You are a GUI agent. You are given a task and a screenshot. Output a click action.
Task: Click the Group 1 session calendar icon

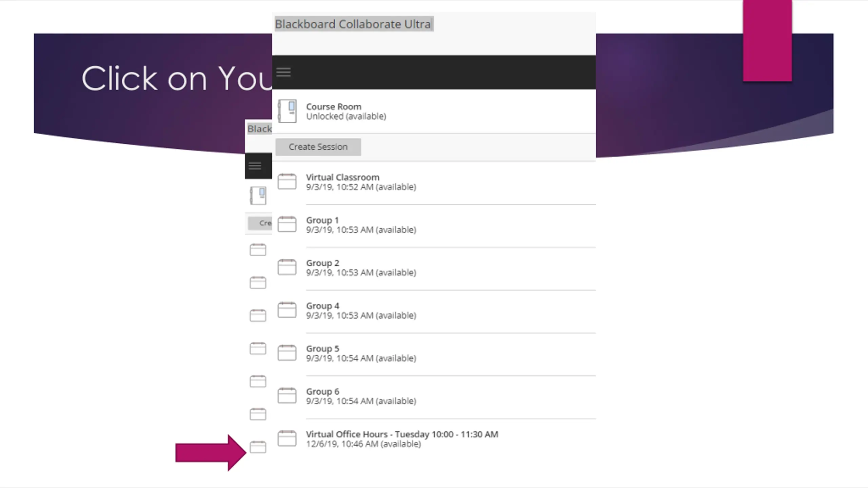tap(287, 224)
